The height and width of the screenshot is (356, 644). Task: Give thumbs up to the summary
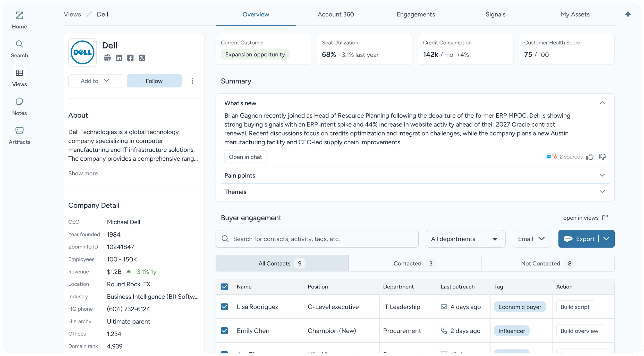click(x=590, y=157)
